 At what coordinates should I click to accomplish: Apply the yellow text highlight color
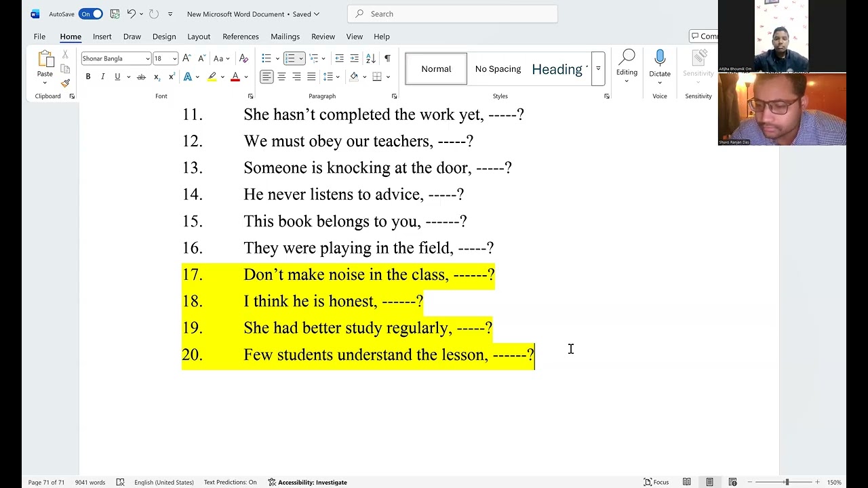point(212,77)
